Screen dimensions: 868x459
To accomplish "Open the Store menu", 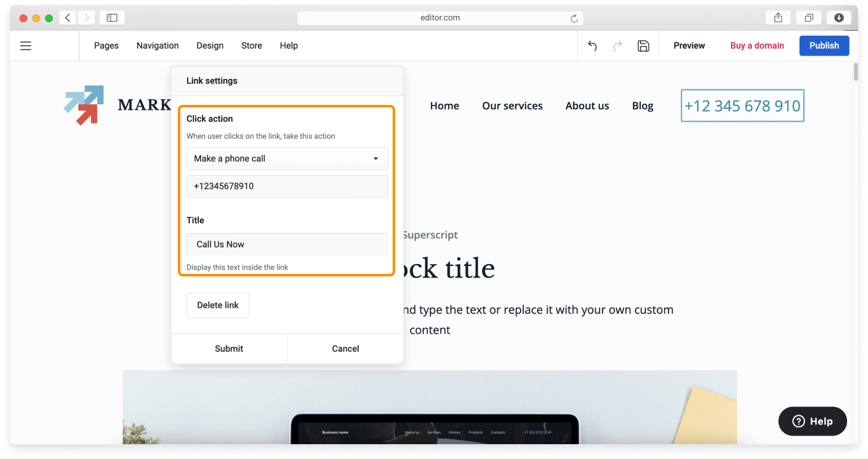I will (x=252, y=46).
